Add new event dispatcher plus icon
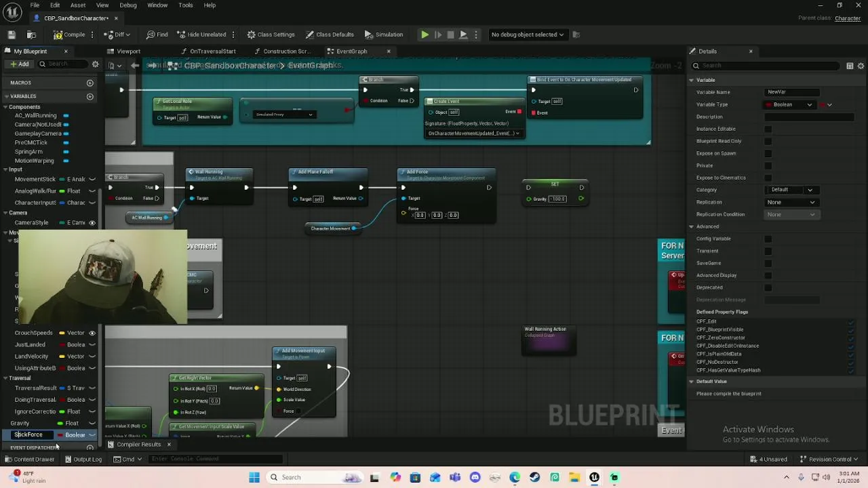Viewport: 868px width, 488px height. (x=90, y=448)
